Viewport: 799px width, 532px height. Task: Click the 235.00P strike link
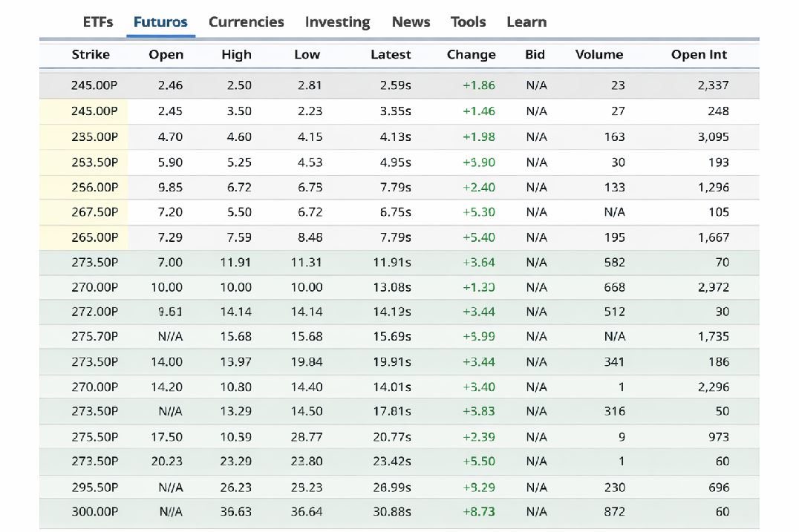94,137
